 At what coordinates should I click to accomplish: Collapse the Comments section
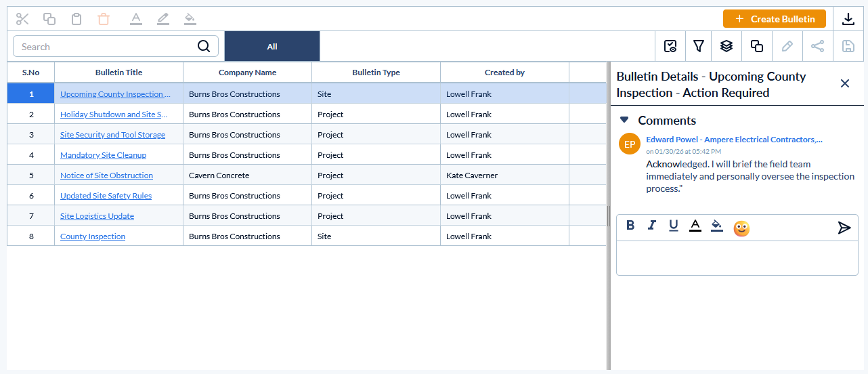624,120
